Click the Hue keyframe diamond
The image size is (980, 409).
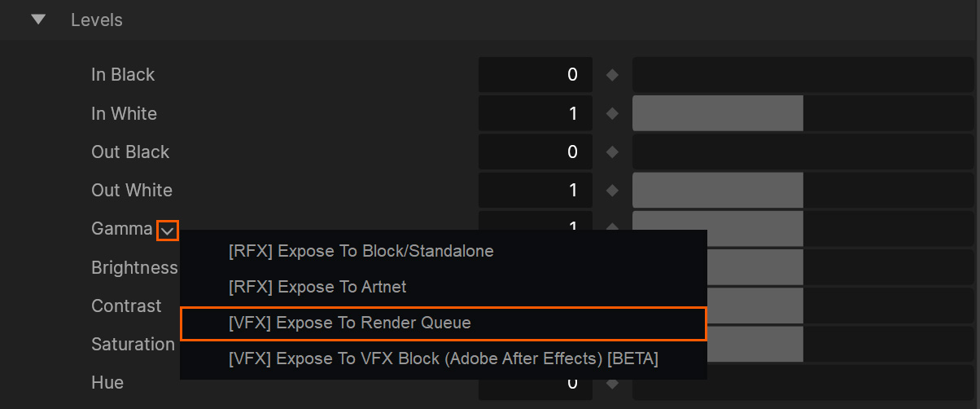613,382
